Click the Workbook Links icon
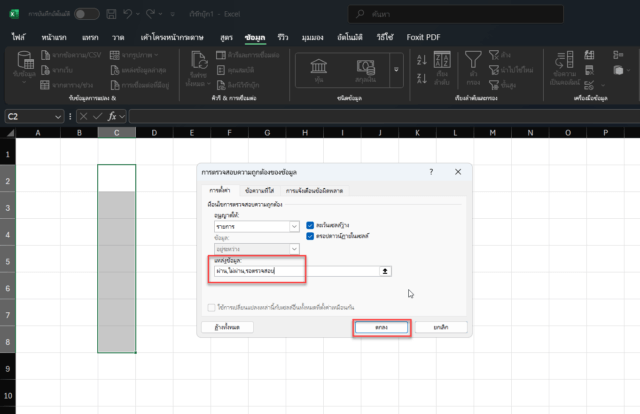The width and height of the screenshot is (640, 414). pyautogui.click(x=221, y=85)
